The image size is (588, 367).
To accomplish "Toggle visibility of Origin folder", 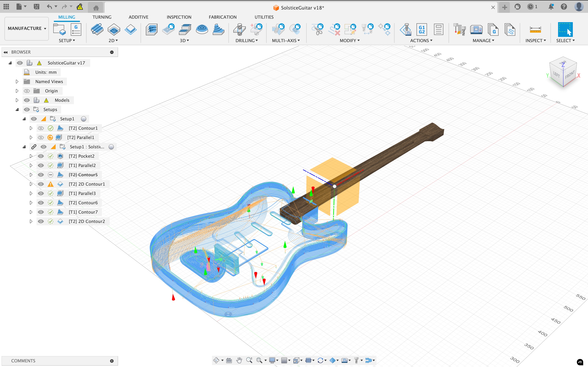I will pos(27,91).
